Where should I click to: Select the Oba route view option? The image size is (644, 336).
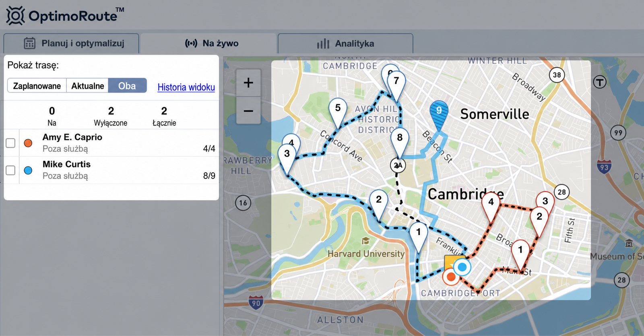coord(127,86)
